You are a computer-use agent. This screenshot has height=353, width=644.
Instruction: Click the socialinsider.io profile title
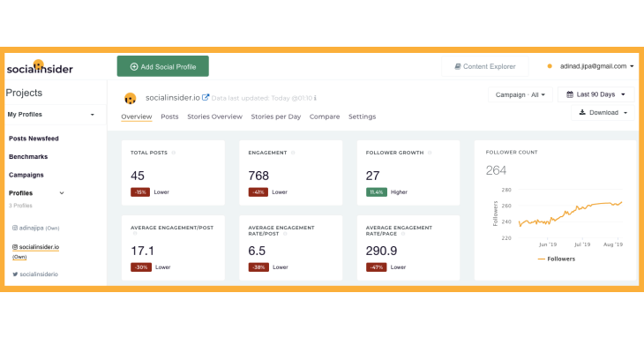point(173,98)
